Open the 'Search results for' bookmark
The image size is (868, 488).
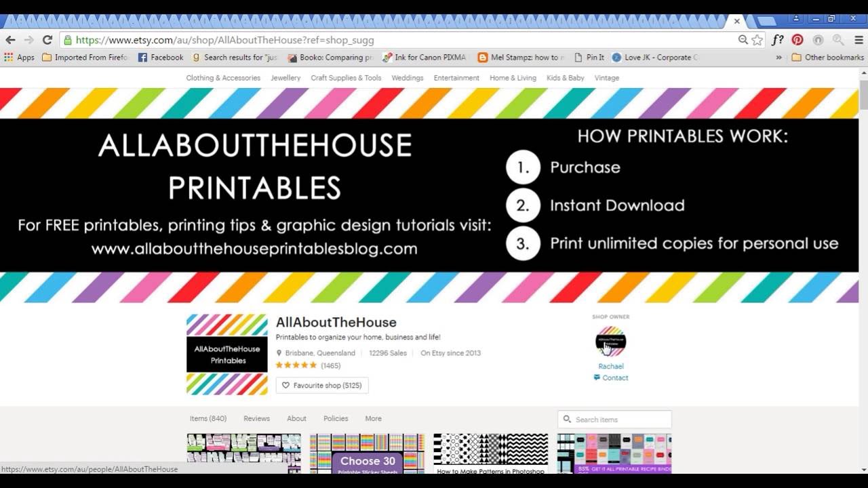tap(235, 58)
